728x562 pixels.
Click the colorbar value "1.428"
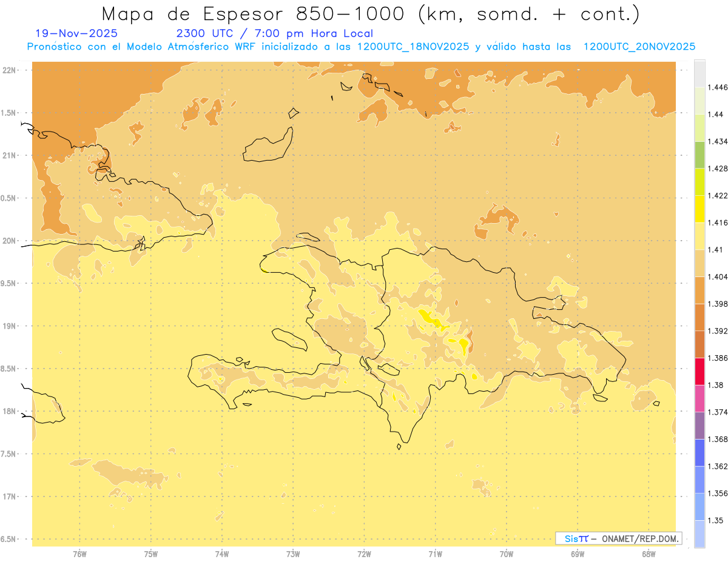[x=718, y=169]
